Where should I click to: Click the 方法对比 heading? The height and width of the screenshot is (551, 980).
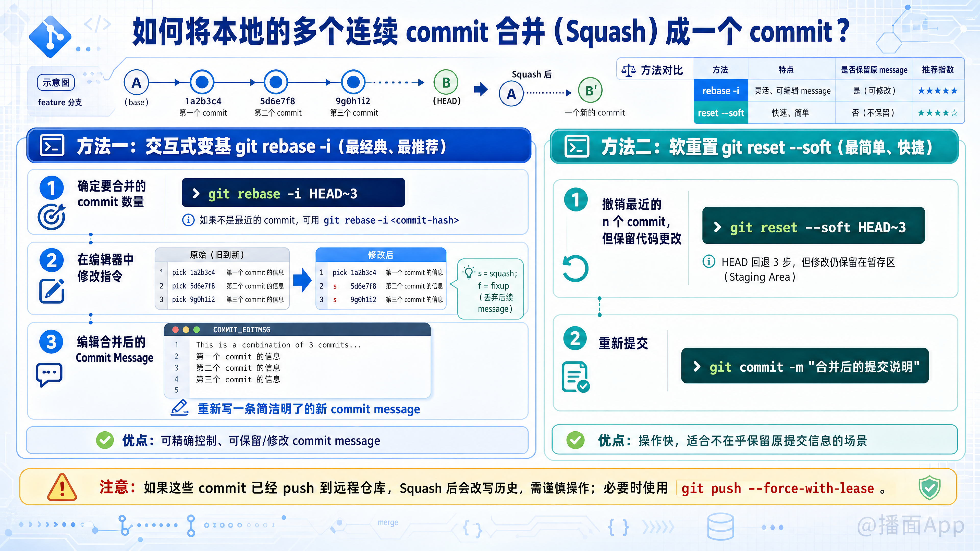(x=661, y=70)
